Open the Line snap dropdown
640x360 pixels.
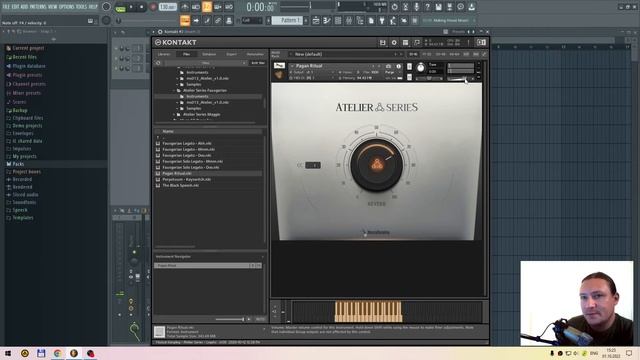click(251, 20)
